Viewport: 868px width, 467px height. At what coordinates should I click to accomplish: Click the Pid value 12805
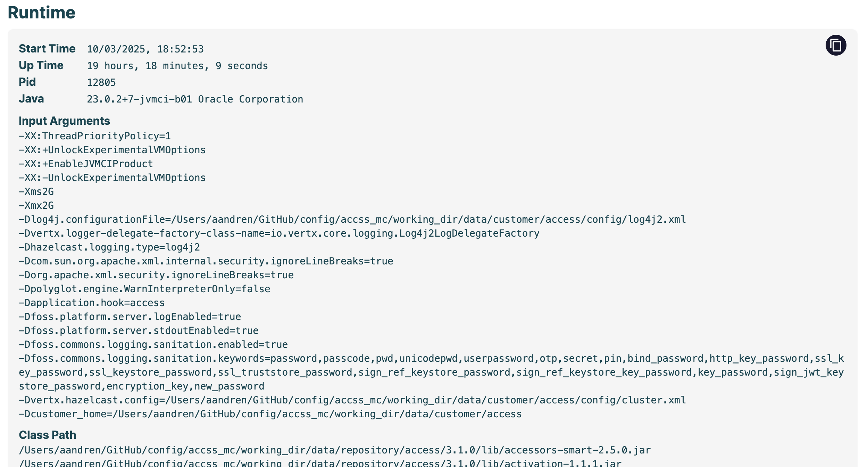(101, 82)
